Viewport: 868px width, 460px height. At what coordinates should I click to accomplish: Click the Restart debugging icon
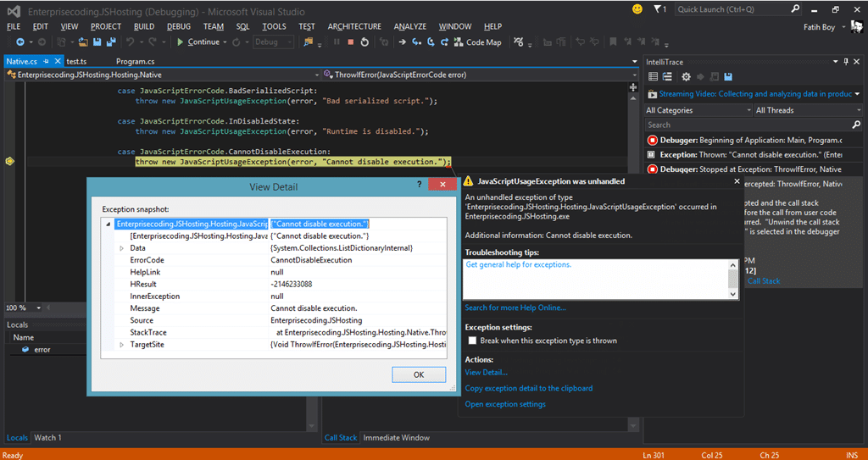point(364,42)
